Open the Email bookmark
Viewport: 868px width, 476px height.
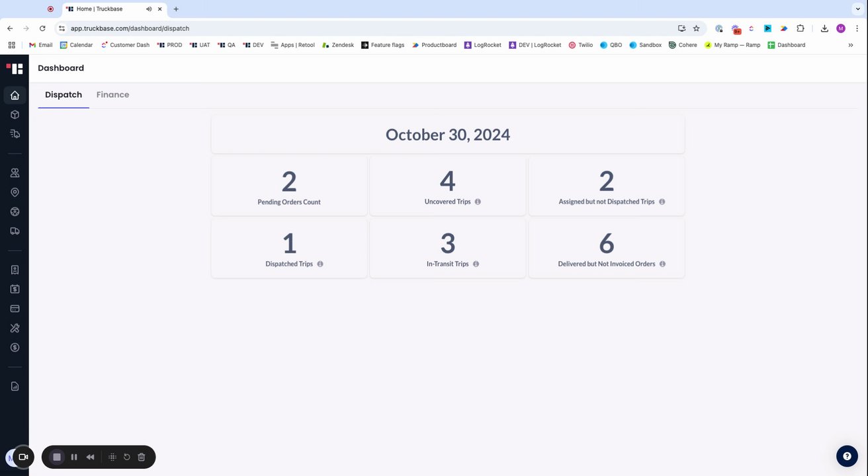point(40,45)
